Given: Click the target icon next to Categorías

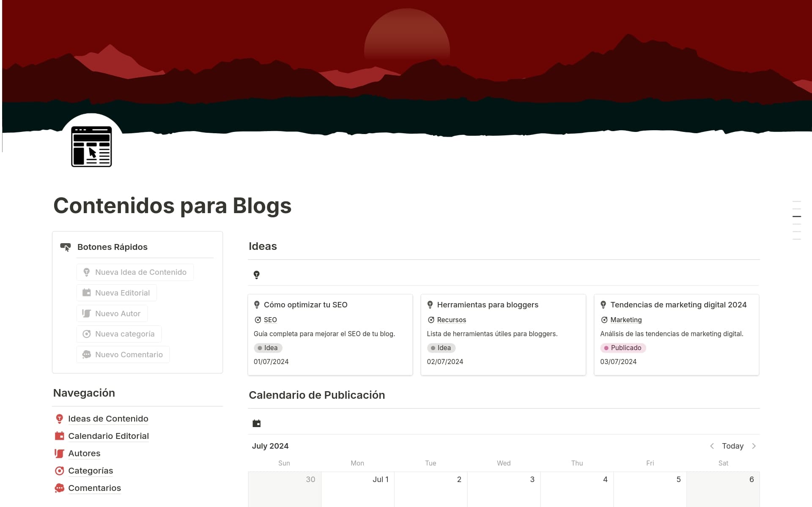Looking at the screenshot, I should (x=59, y=471).
